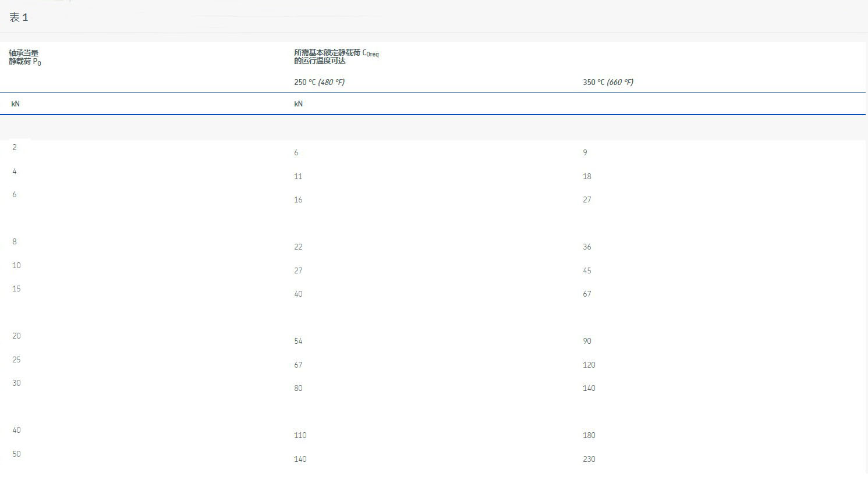Image resolution: width=868 pixels, height=502 pixels.
Task: Click the 250 °C value "80"
Action: [298, 389]
